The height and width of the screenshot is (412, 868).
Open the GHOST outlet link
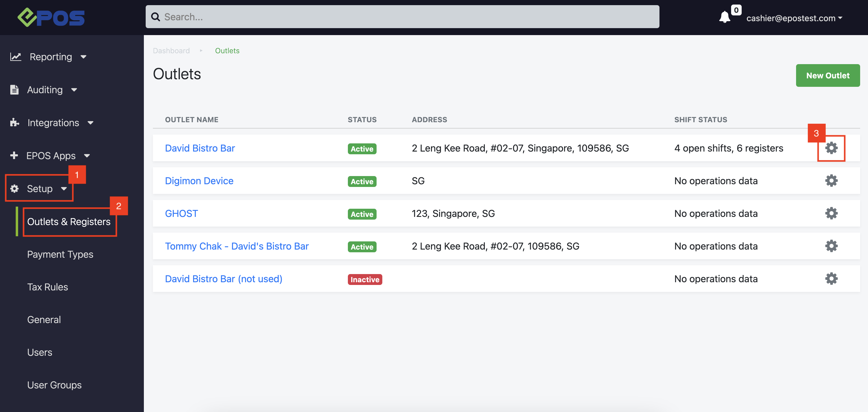pos(181,214)
